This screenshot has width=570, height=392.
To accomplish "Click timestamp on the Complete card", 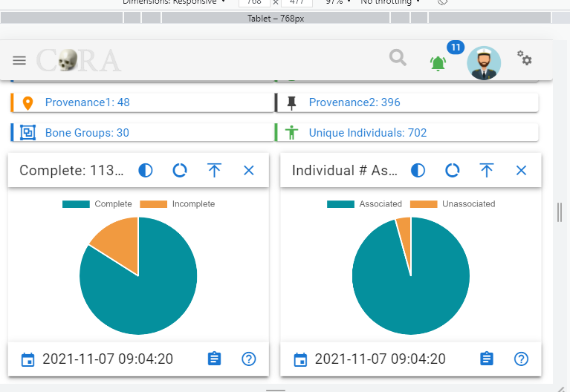I will [x=108, y=359].
